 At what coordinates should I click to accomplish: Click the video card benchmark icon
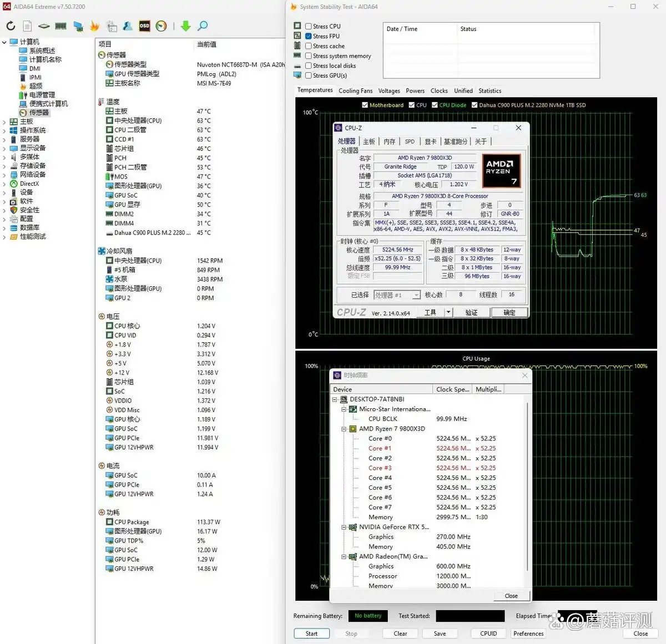pos(78,26)
